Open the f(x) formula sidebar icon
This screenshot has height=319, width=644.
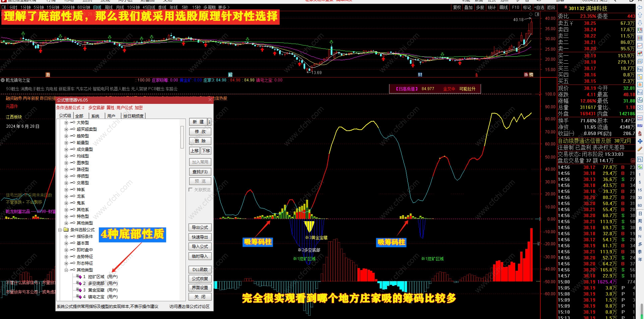[x=640, y=100]
